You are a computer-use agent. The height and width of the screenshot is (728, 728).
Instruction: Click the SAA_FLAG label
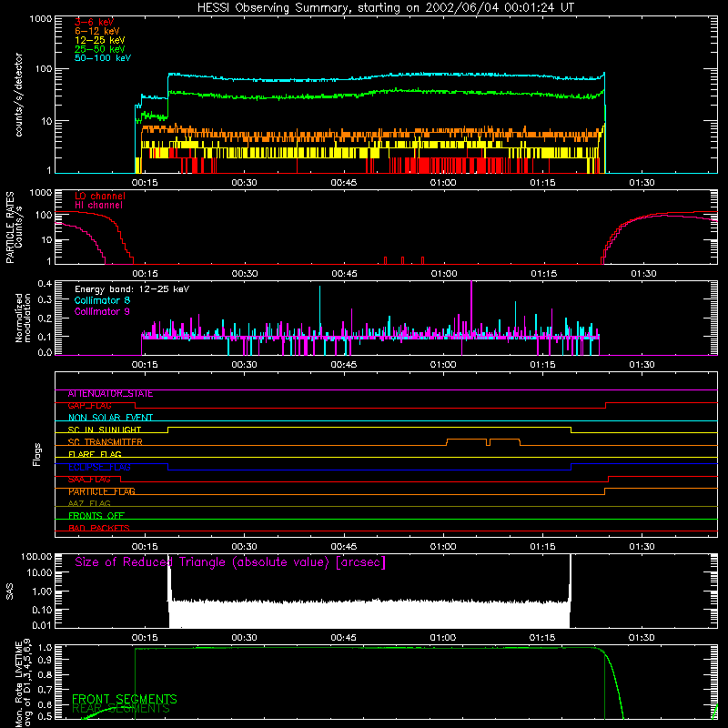(89, 480)
